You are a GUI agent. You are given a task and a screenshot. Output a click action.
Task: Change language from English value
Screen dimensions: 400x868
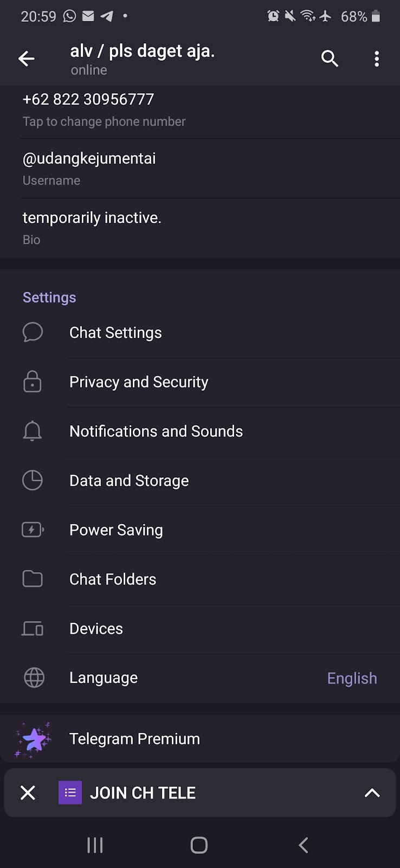coord(352,678)
